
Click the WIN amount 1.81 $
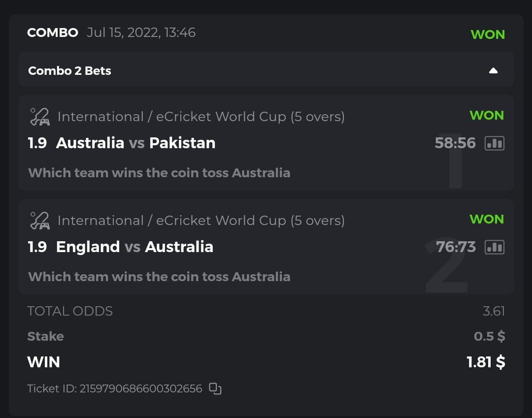pyautogui.click(x=486, y=362)
